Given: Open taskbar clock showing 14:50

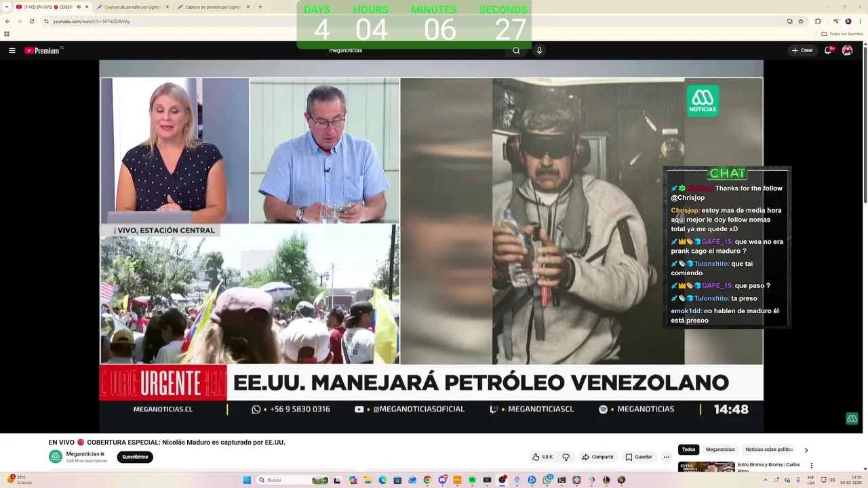Looking at the screenshot, I should [850, 480].
